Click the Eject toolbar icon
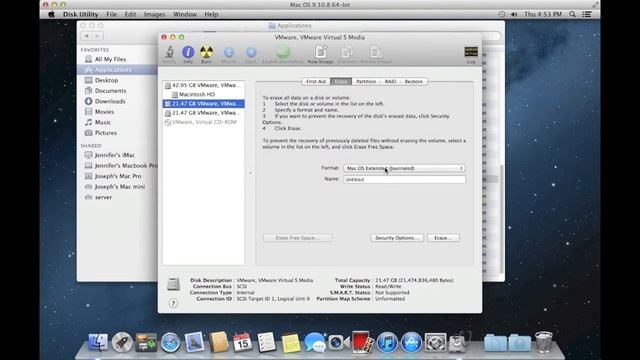Screen dimensions: 640x360 point(251,53)
